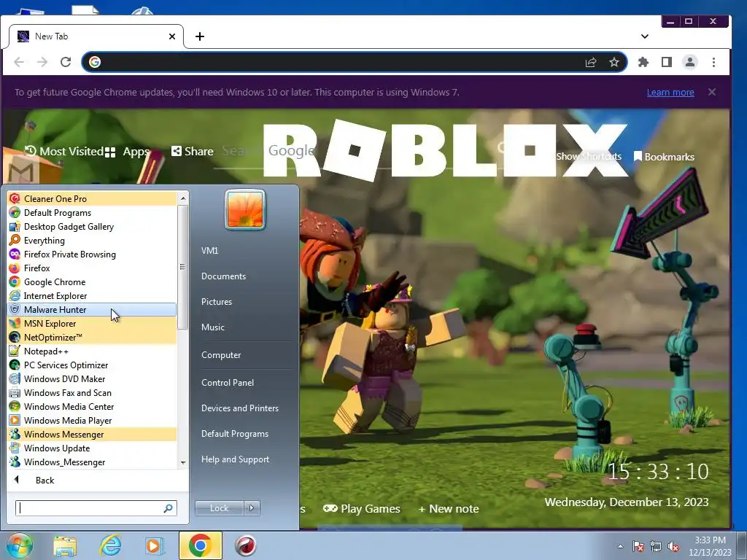The image size is (747, 560).
Task: Click the Notepad++ icon
Action: pyautogui.click(x=15, y=351)
